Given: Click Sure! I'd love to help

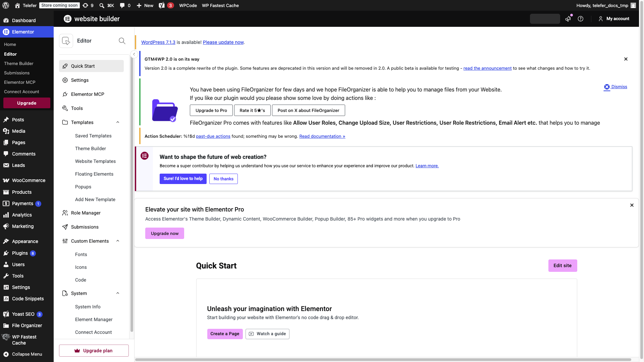Looking at the screenshot, I should tap(183, 179).
